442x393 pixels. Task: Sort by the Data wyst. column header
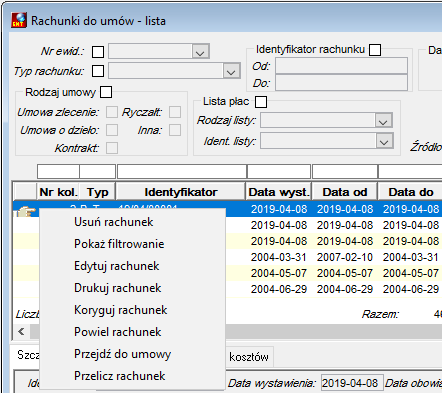tap(279, 192)
